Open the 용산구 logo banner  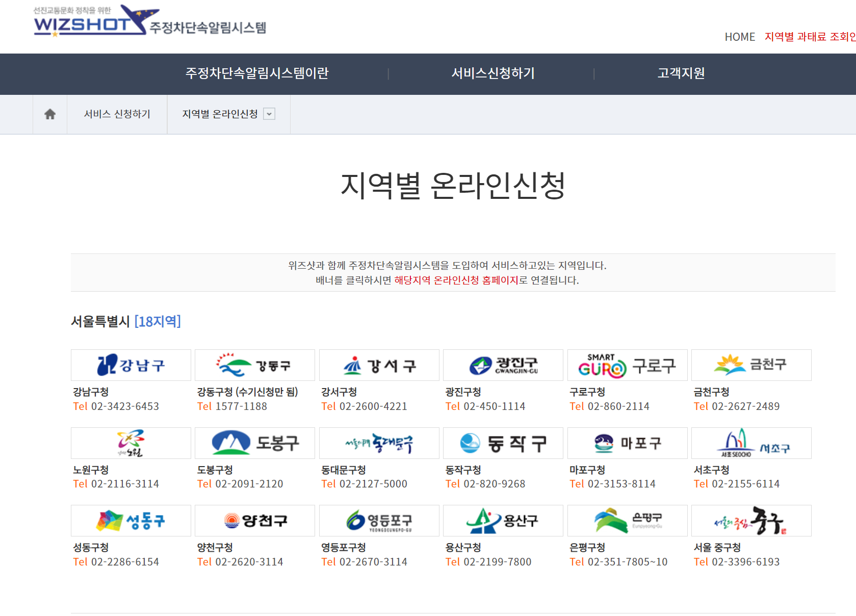click(x=503, y=521)
